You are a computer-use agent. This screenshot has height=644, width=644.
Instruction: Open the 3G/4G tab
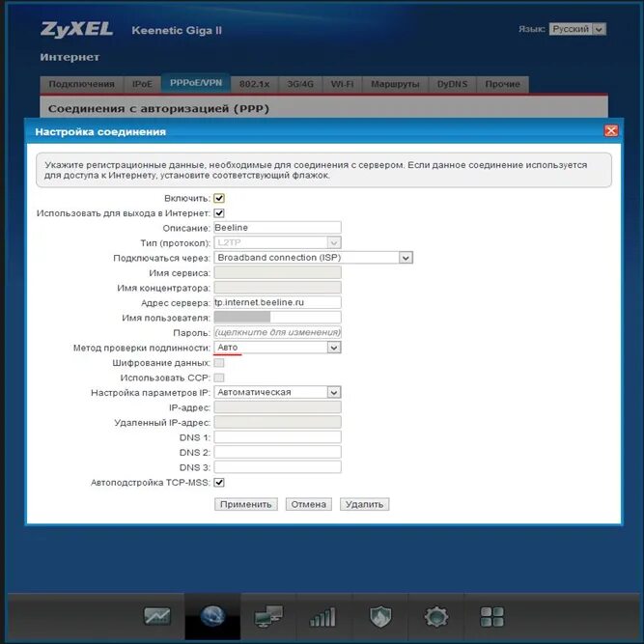pyautogui.click(x=300, y=84)
